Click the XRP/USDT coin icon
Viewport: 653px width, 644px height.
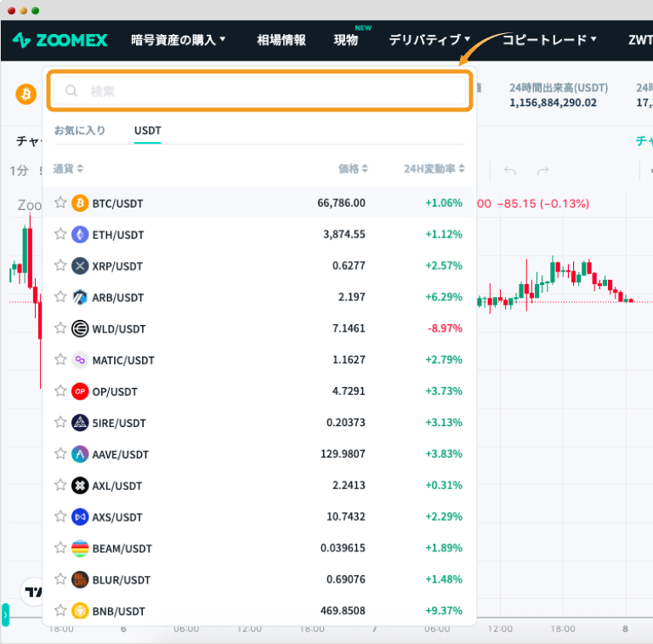[80, 265]
